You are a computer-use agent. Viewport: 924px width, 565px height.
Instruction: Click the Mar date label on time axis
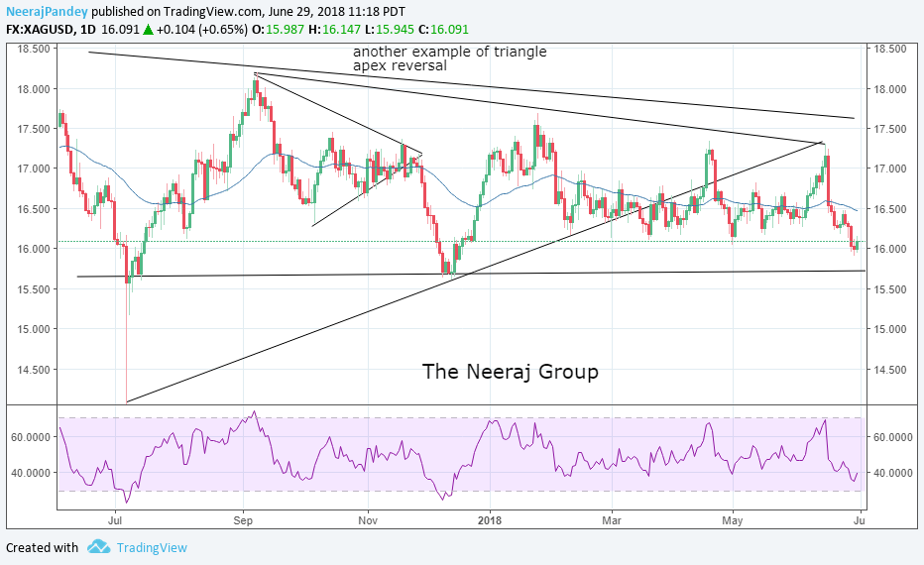(612, 520)
